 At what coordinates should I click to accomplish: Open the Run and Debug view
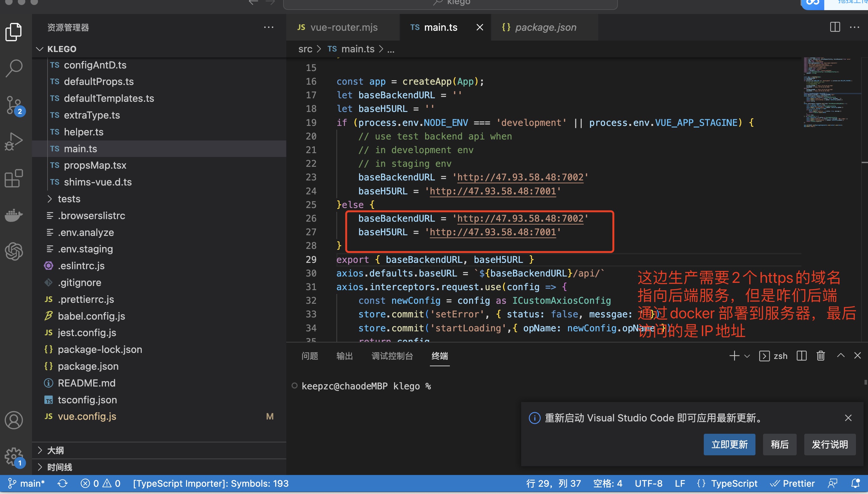tap(14, 141)
